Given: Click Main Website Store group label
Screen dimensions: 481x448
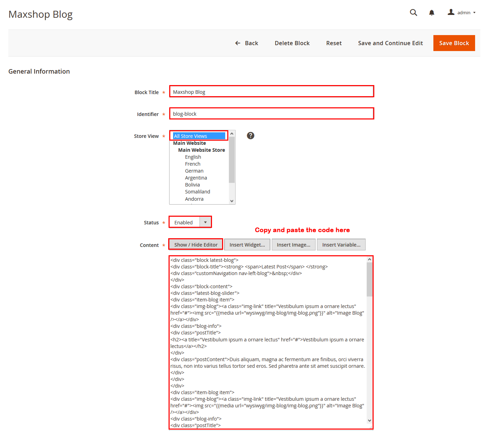Looking at the screenshot, I should click(202, 150).
